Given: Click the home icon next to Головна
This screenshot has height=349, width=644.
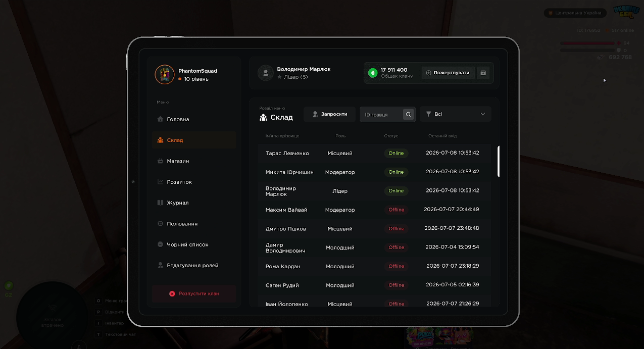Looking at the screenshot, I should tap(160, 119).
